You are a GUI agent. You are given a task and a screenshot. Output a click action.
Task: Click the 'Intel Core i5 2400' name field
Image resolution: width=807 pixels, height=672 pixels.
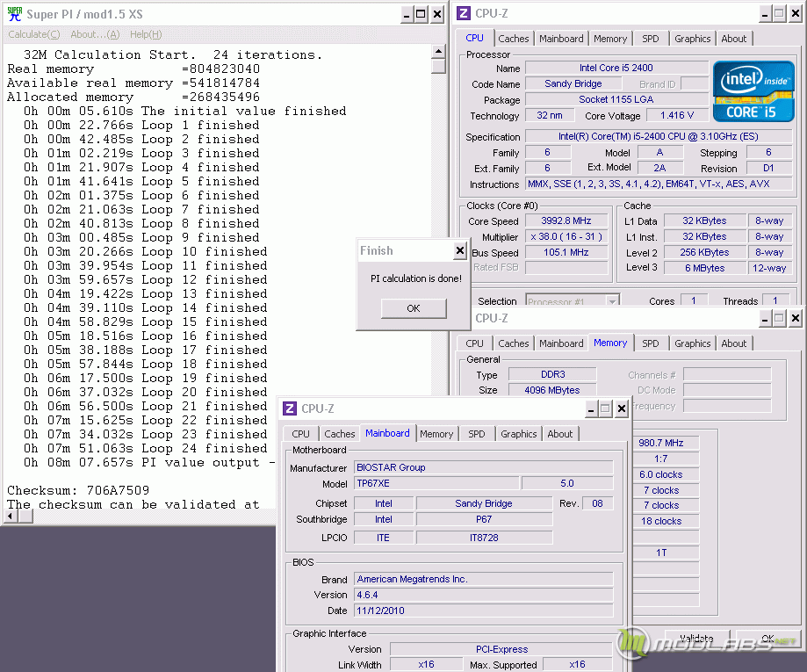(x=616, y=68)
